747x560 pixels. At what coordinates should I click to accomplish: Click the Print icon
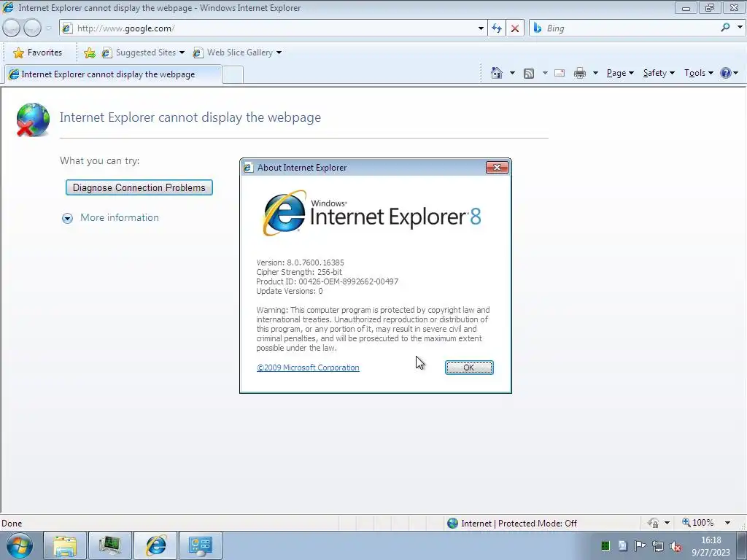point(580,73)
